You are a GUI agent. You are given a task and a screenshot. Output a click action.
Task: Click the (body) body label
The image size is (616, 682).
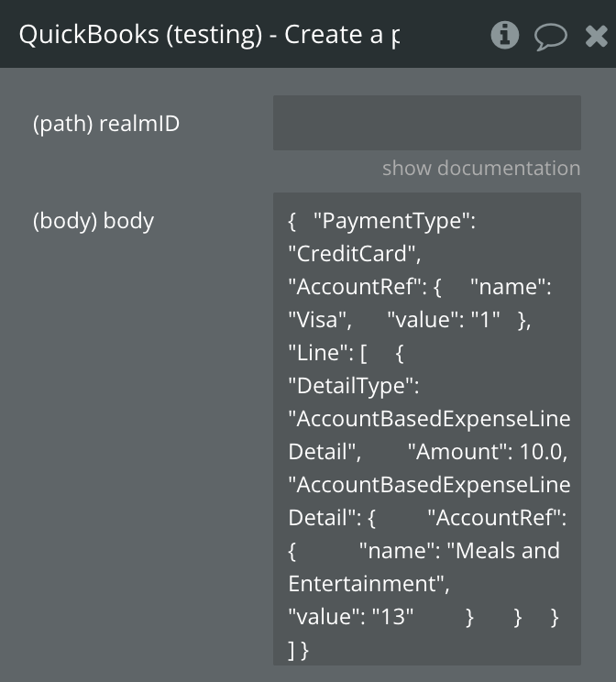(x=93, y=221)
